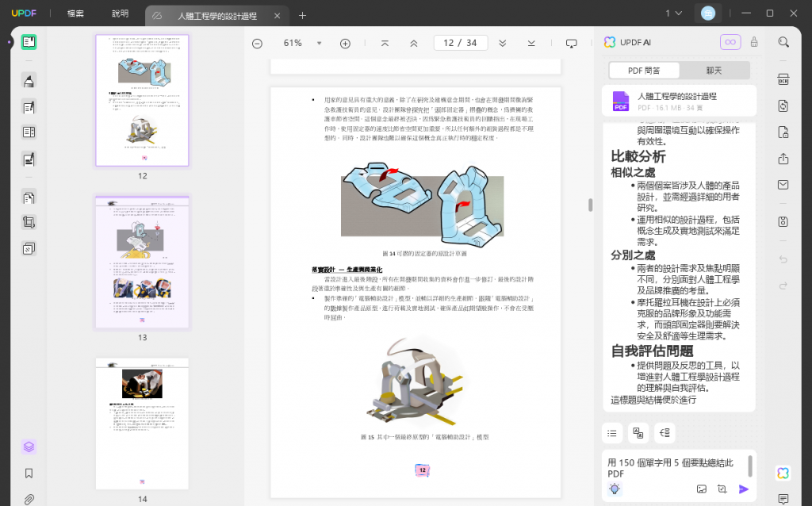Switch to the PDF 問答 tab
The width and height of the screenshot is (812, 506).
pos(644,71)
